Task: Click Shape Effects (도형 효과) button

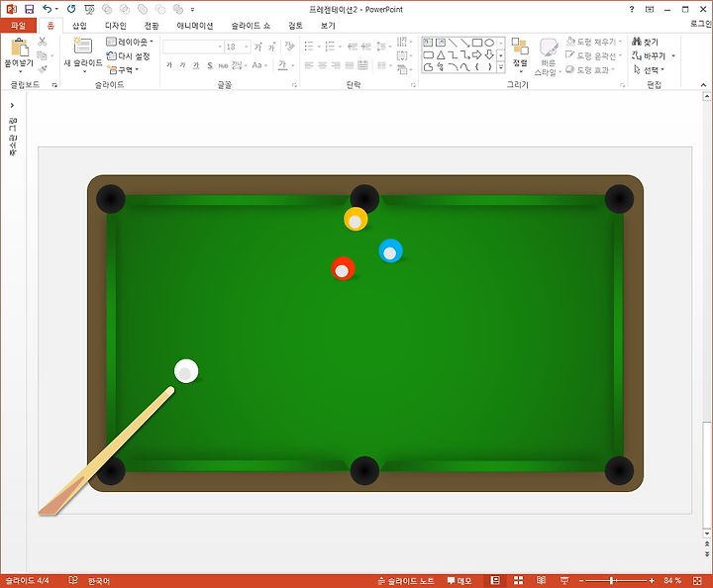Action: [x=589, y=69]
